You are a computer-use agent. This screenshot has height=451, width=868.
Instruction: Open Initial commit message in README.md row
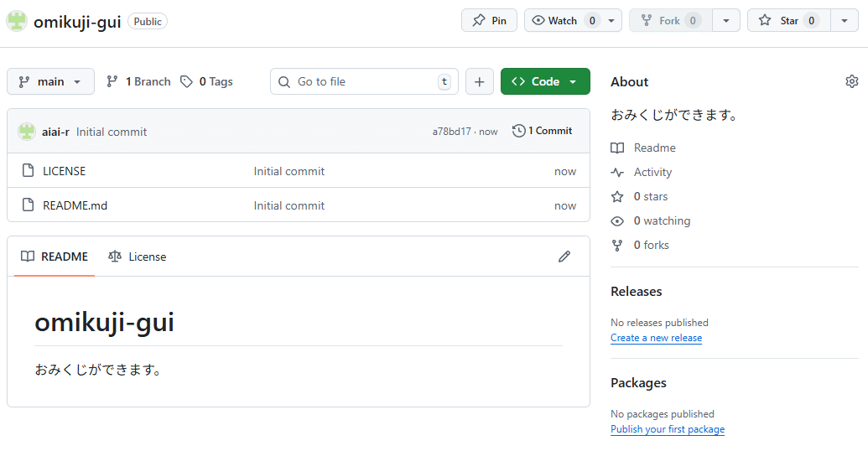(x=289, y=205)
